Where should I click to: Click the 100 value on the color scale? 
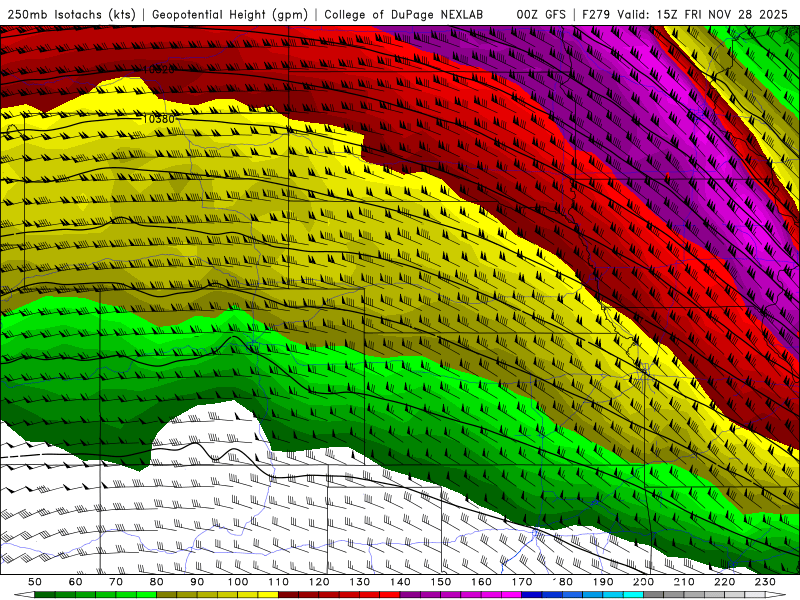[x=238, y=582]
